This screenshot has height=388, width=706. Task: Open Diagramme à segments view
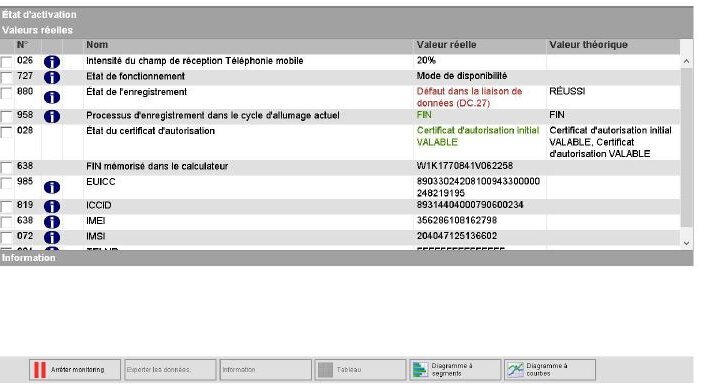point(455,370)
